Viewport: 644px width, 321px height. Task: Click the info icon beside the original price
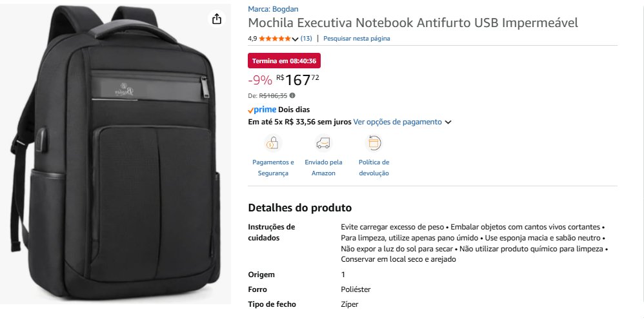point(292,95)
